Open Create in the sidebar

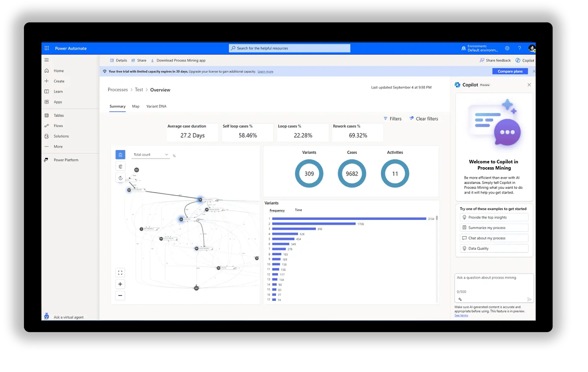click(59, 81)
